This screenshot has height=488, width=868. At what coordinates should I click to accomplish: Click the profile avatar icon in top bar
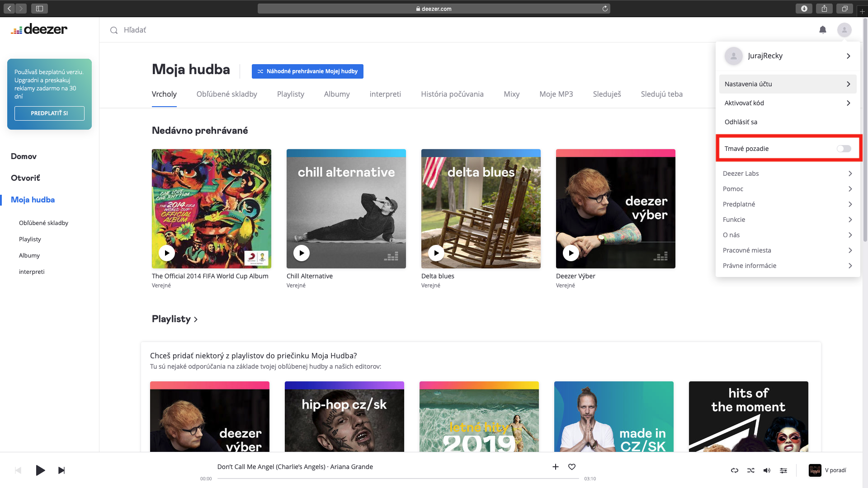coord(844,30)
